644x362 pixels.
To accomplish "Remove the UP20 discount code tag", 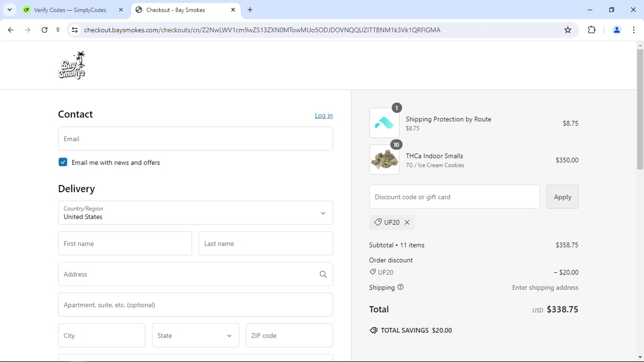I will tap(407, 222).
